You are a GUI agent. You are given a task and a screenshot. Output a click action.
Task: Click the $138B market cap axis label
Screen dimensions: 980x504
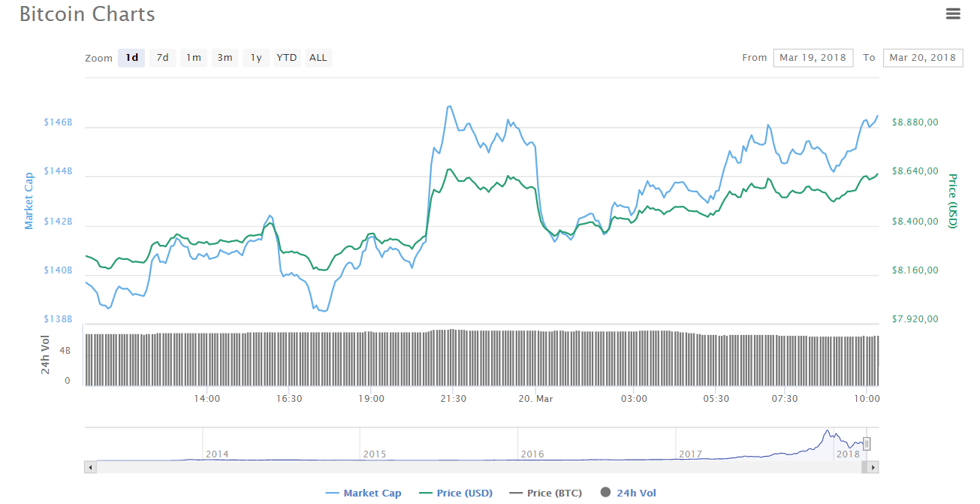pyautogui.click(x=58, y=319)
